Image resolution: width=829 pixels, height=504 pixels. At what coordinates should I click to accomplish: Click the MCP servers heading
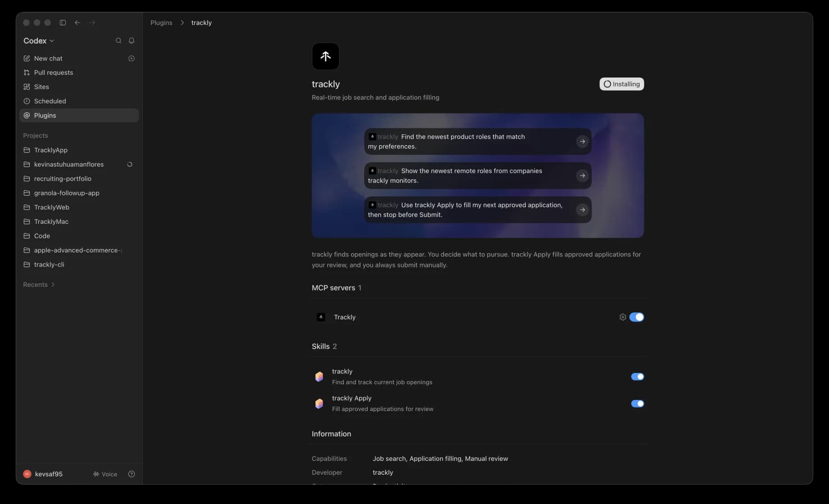333,288
